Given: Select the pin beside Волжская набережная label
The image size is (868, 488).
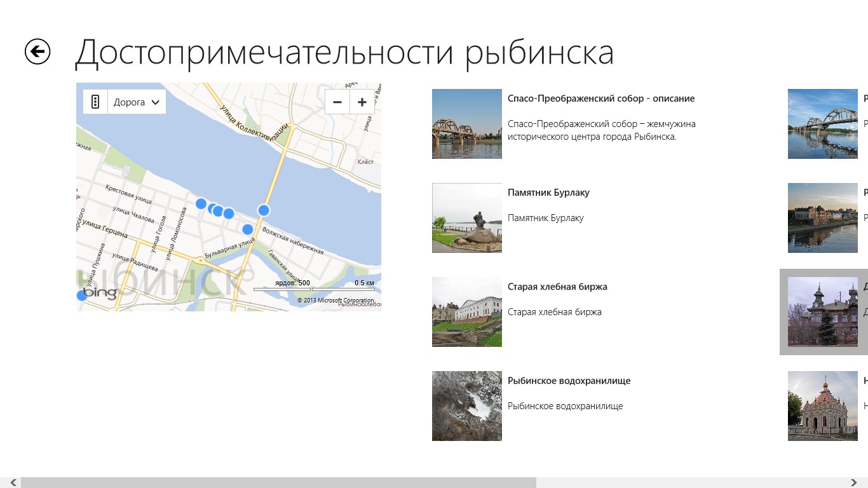Looking at the screenshot, I should coord(248,229).
